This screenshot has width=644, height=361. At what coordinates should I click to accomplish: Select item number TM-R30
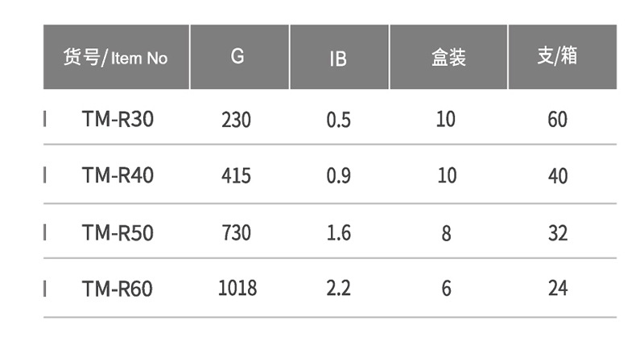(x=118, y=120)
